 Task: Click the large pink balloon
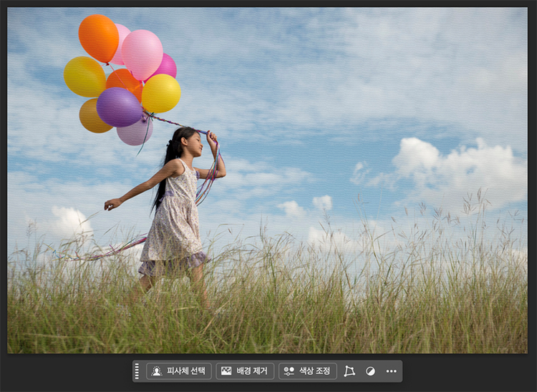pos(142,53)
